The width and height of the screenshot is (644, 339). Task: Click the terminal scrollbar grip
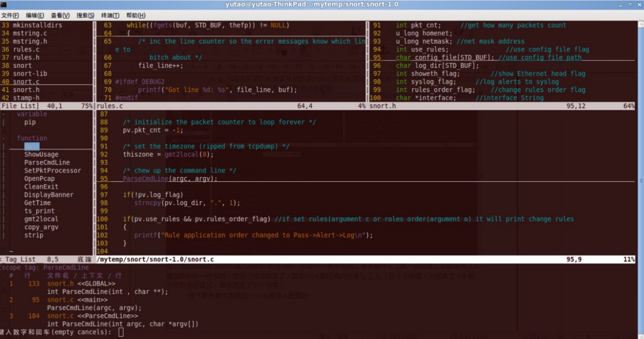(x=641, y=180)
